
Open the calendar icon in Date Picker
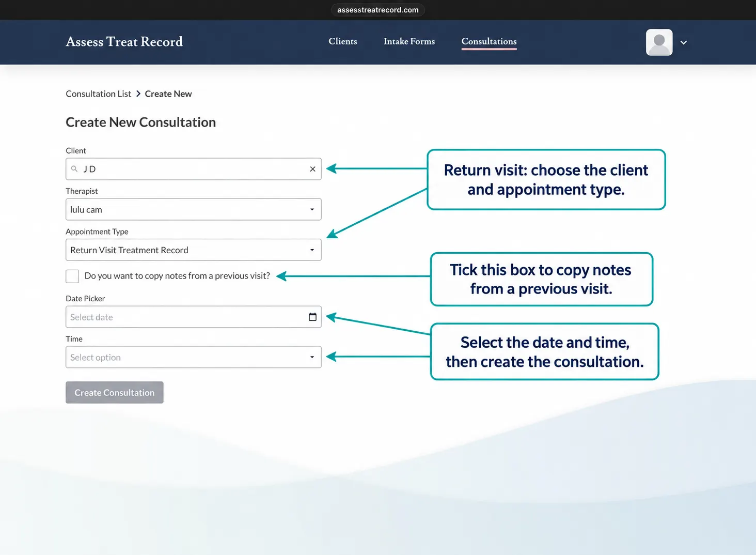(x=312, y=317)
